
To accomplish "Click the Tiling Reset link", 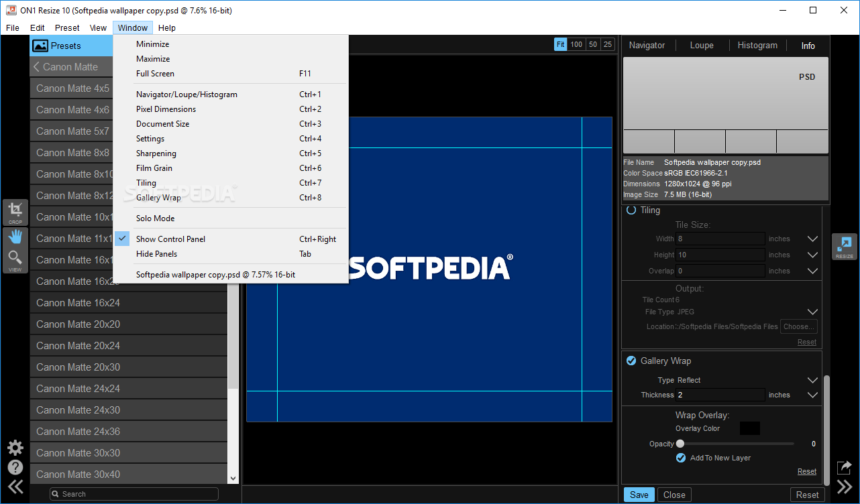I will 807,342.
